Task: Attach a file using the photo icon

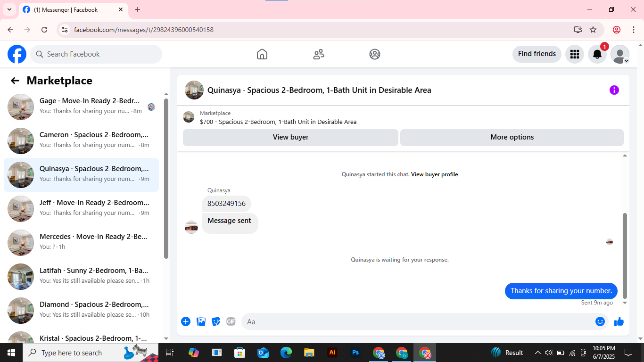Action: pyautogui.click(x=201, y=321)
